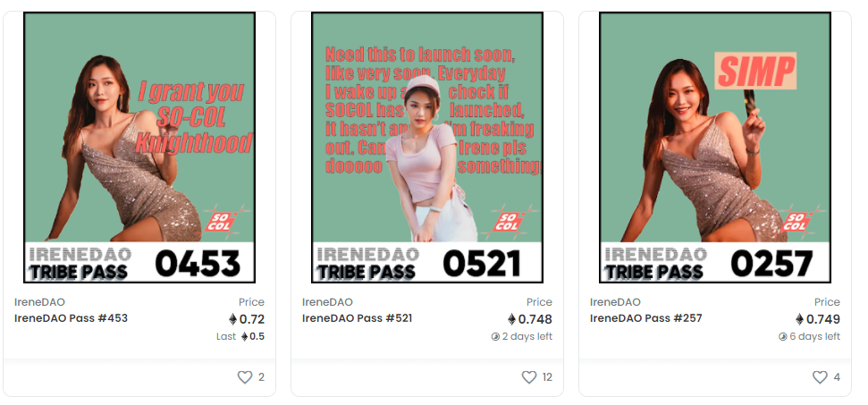Click Ethereum icon by Last 0.5 price

coord(245,336)
